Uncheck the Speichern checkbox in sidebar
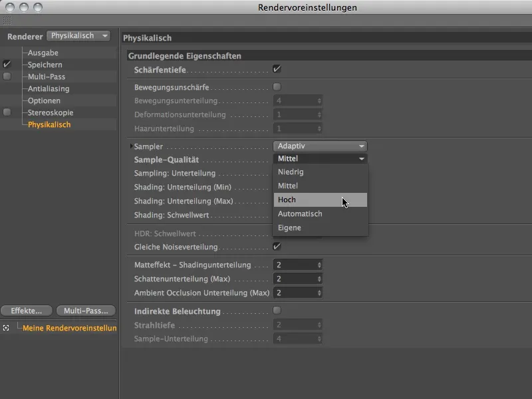Viewport: 532px width, 399px height. click(x=7, y=64)
